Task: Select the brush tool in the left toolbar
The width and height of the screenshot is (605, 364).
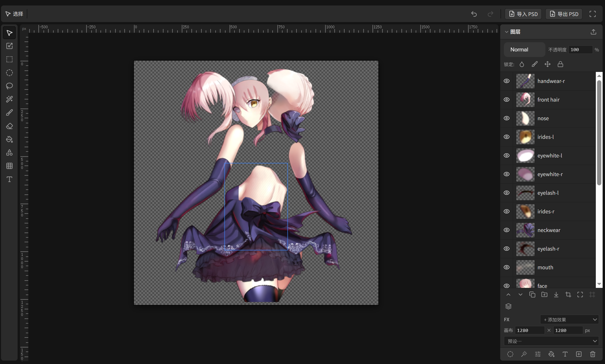Action: [x=9, y=113]
